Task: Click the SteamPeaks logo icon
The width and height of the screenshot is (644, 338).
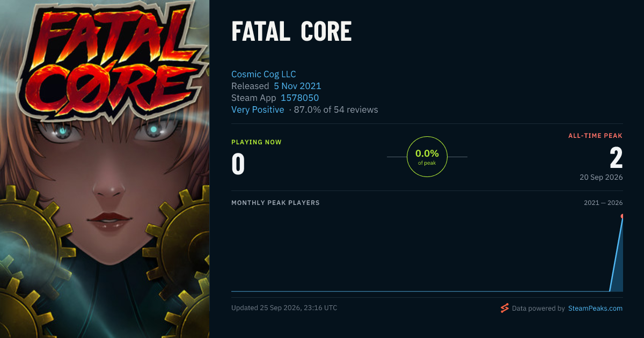Action: click(504, 308)
